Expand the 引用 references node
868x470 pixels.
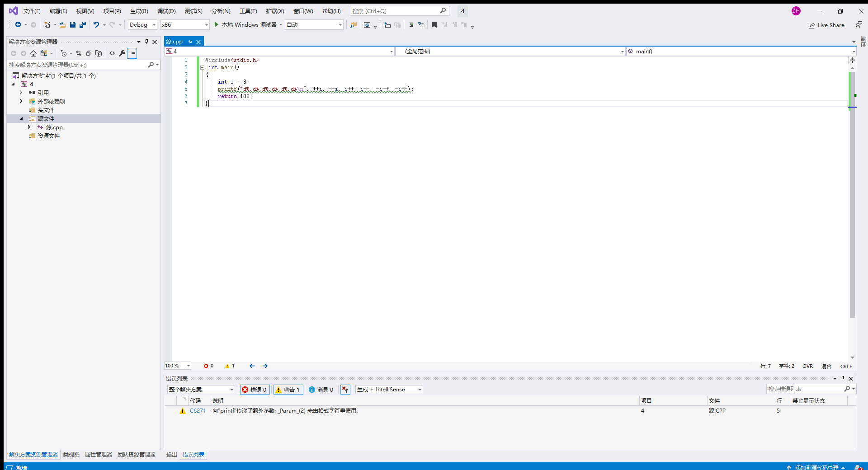tap(21, 93)
